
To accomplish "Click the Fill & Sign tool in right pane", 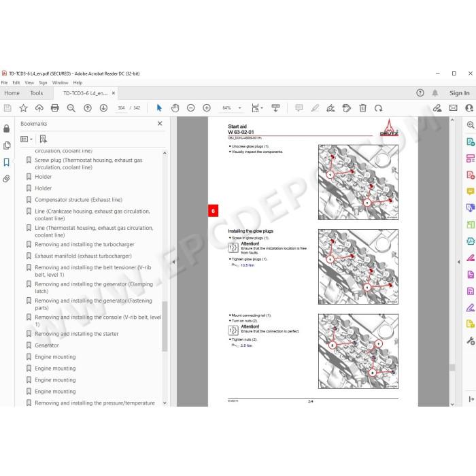I will (471, 308).
